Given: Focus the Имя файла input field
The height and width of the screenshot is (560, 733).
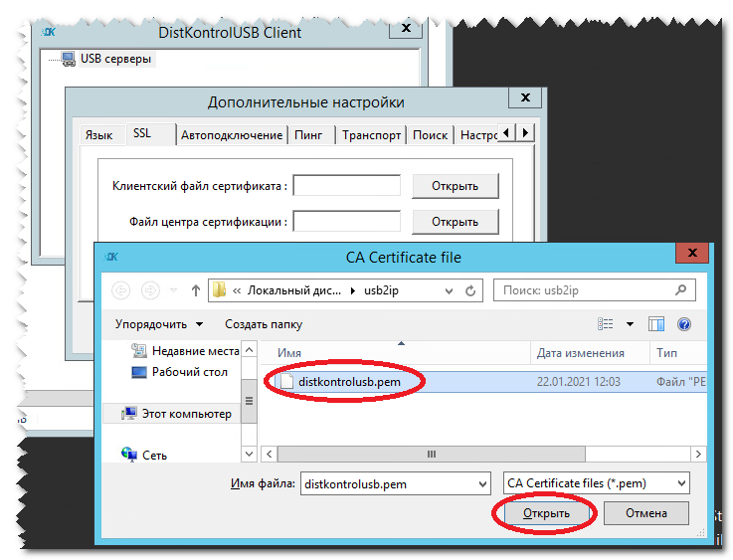Looking at the screenshot, I should 395,483.
